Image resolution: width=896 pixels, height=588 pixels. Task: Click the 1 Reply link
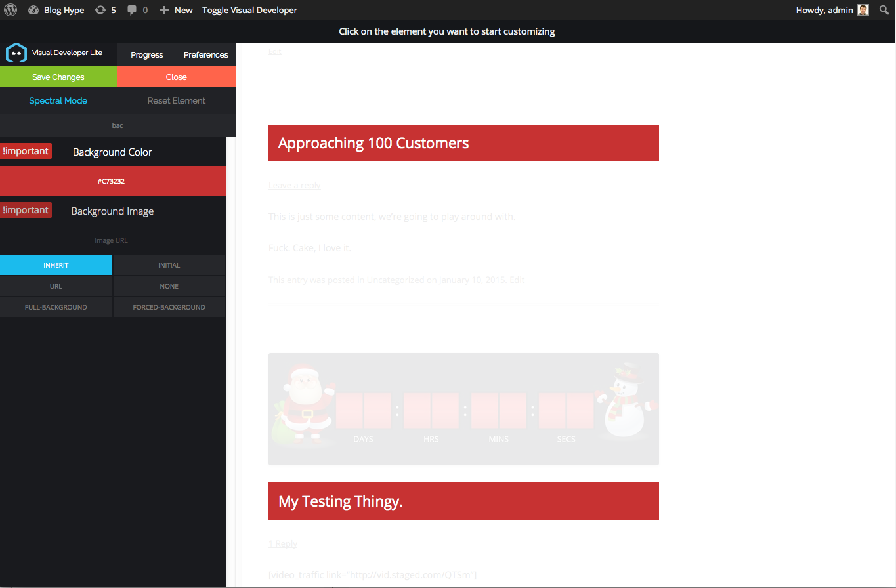pos(283,543)
